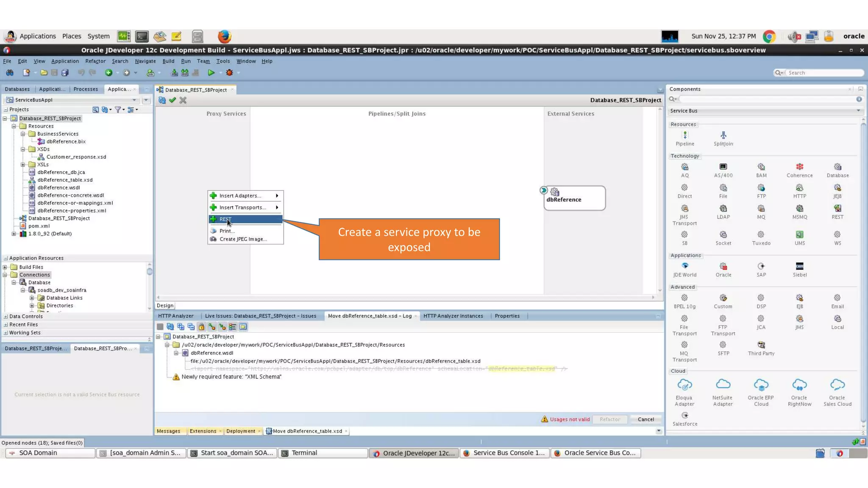The width and height of the screenshot is (868, 488).
Task: Click the Cancel button in log panel
Action: point(645,419)
